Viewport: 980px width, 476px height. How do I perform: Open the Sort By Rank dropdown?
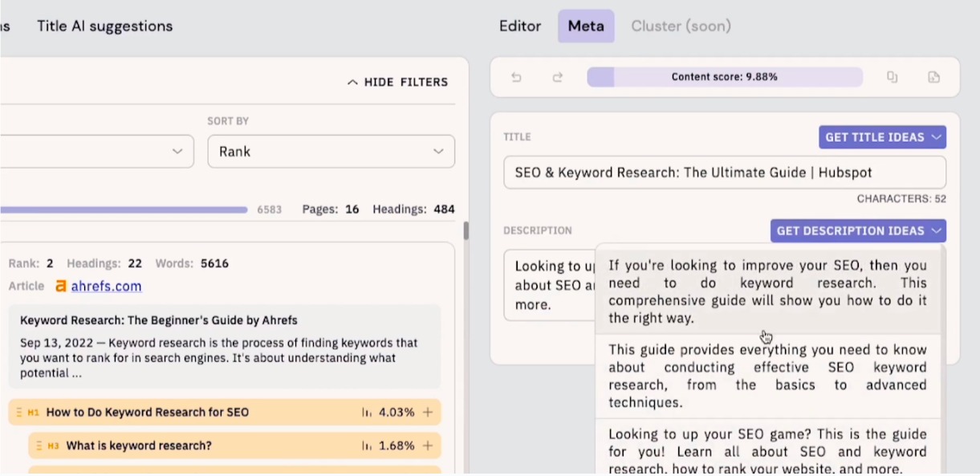331,152
